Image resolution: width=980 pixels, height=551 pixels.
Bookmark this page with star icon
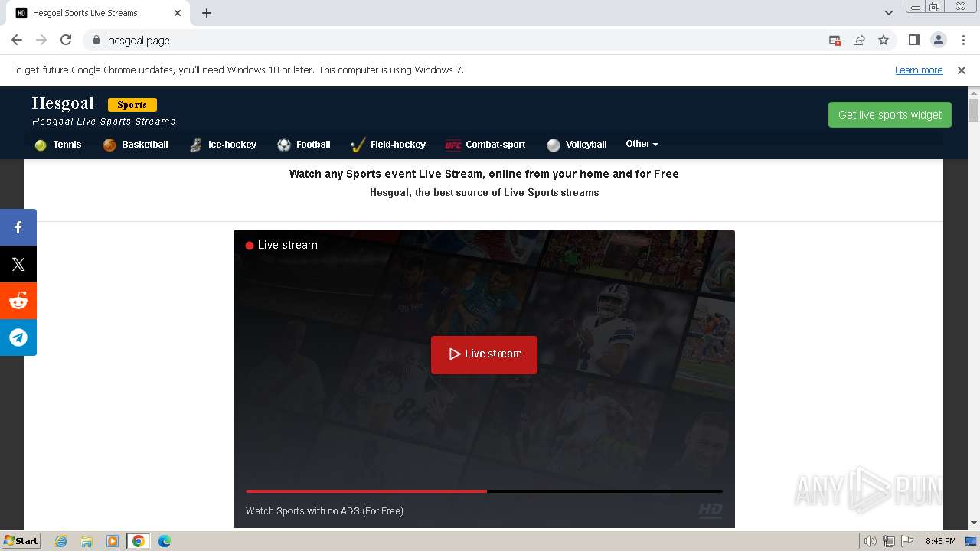click(x=884, y=41)
